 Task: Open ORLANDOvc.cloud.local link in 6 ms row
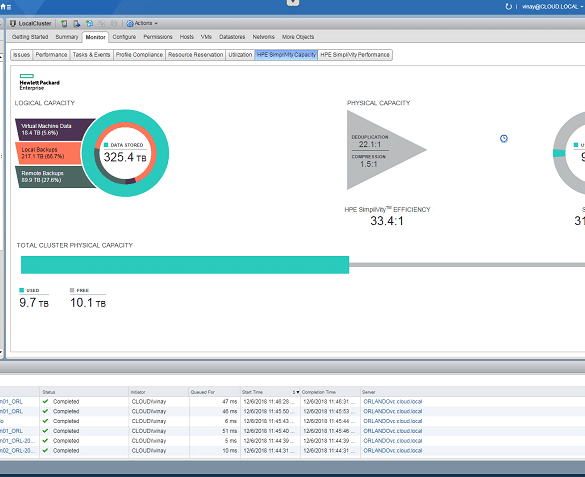coord(392,421)
